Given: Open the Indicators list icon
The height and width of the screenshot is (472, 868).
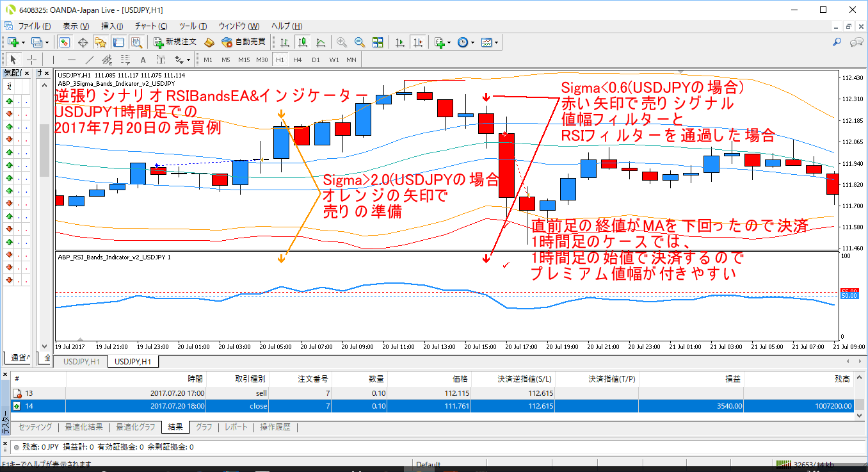Looking at the screenshot, I should pos(439,42).
